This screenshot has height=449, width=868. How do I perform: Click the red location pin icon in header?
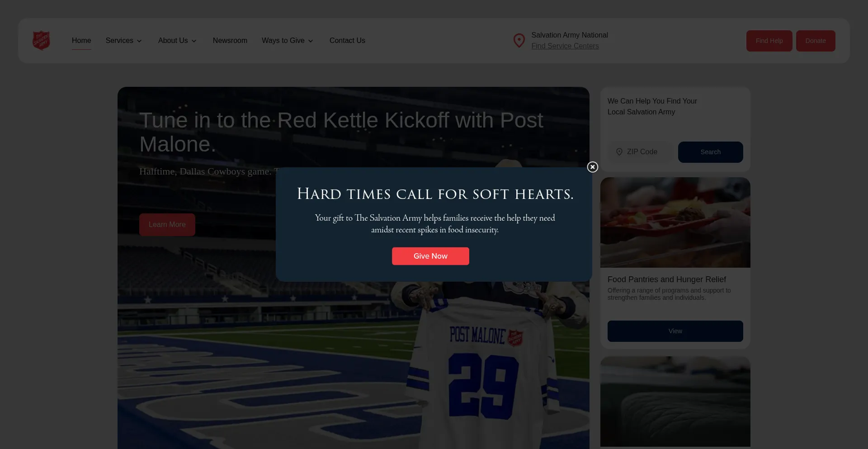click(x=519, y=41)
